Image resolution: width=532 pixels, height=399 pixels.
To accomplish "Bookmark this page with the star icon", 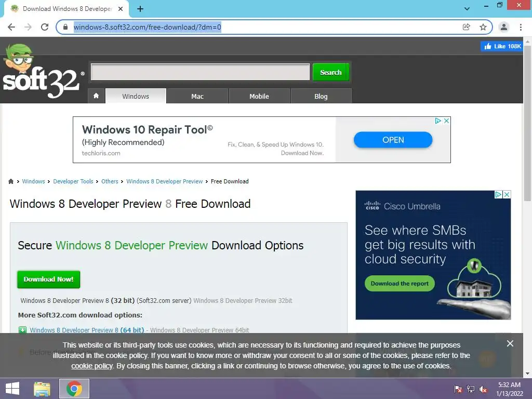I will tap(483, 27).
